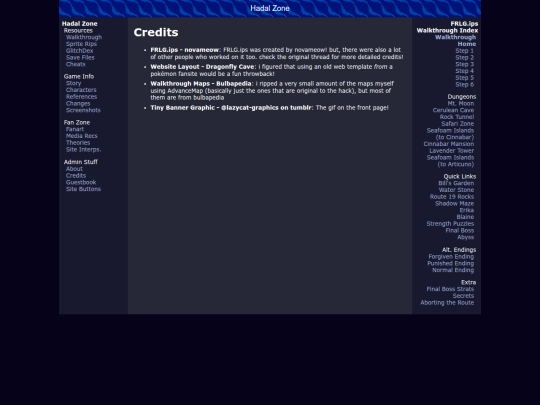Open Fanart in Fan Zone

click(75, 129)
